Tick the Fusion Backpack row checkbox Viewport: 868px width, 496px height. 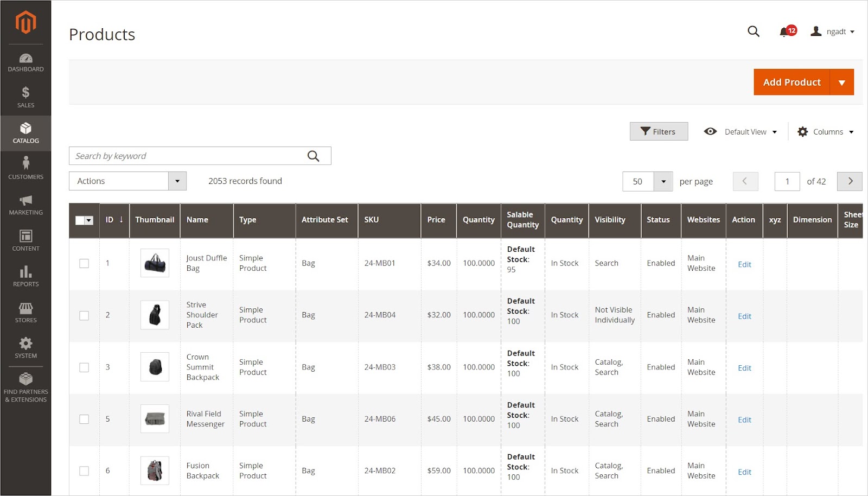[x=84, y=471]
